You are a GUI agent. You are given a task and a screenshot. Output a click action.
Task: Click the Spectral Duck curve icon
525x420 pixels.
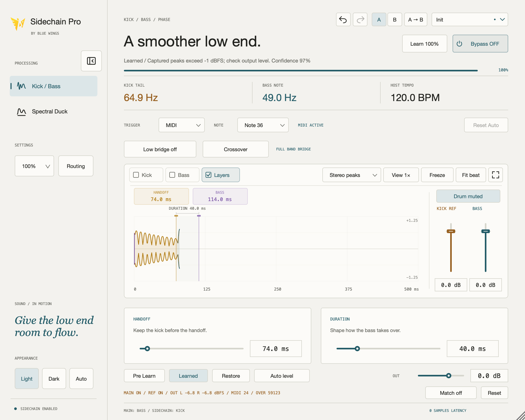(22, 112)
